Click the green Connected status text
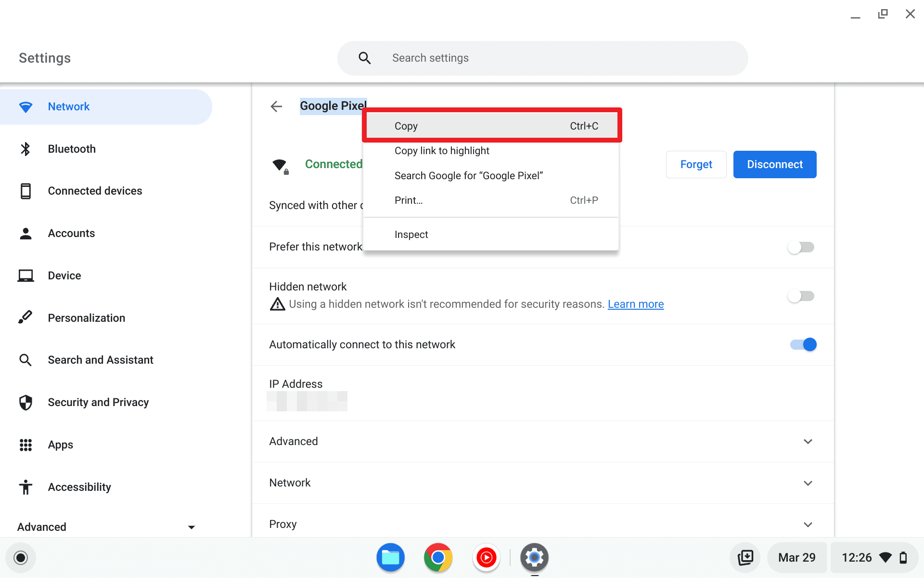 coord(334,164)
